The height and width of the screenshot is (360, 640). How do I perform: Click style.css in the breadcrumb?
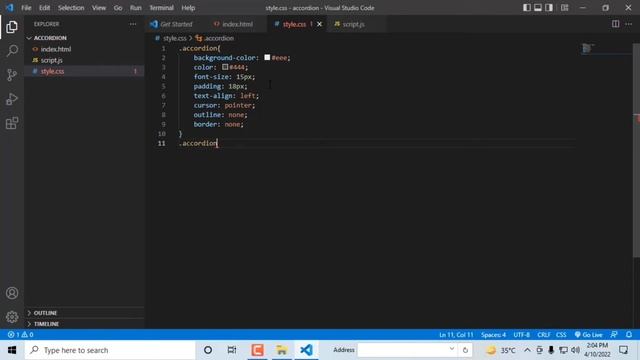(x=175, y=38)
